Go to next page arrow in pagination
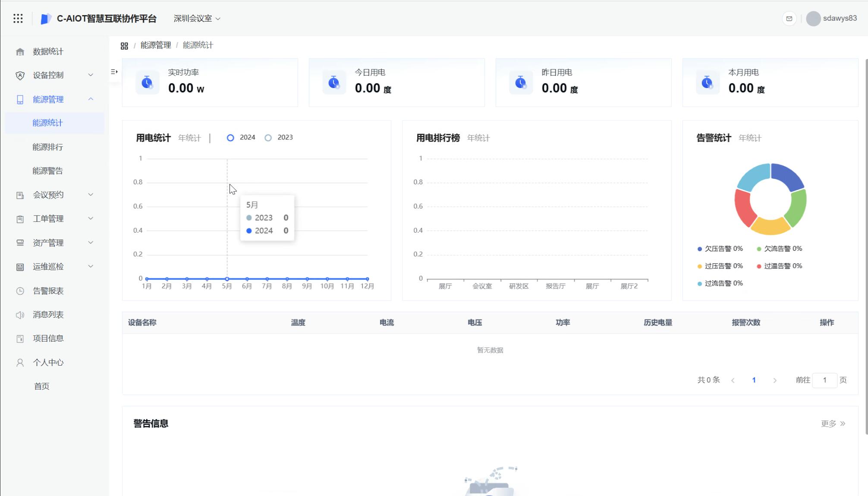The image size is (868, 496). (775, 381)
